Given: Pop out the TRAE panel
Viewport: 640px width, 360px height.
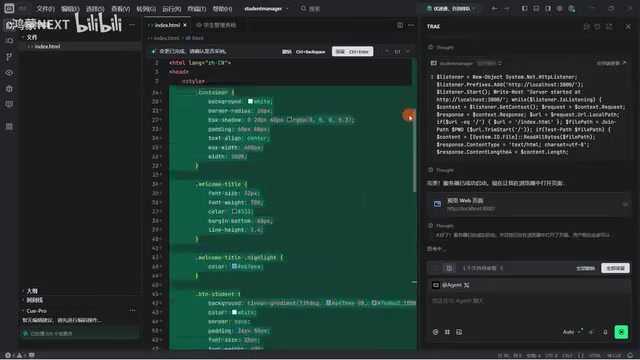Looking at the screenshot, I should point(609,27).
